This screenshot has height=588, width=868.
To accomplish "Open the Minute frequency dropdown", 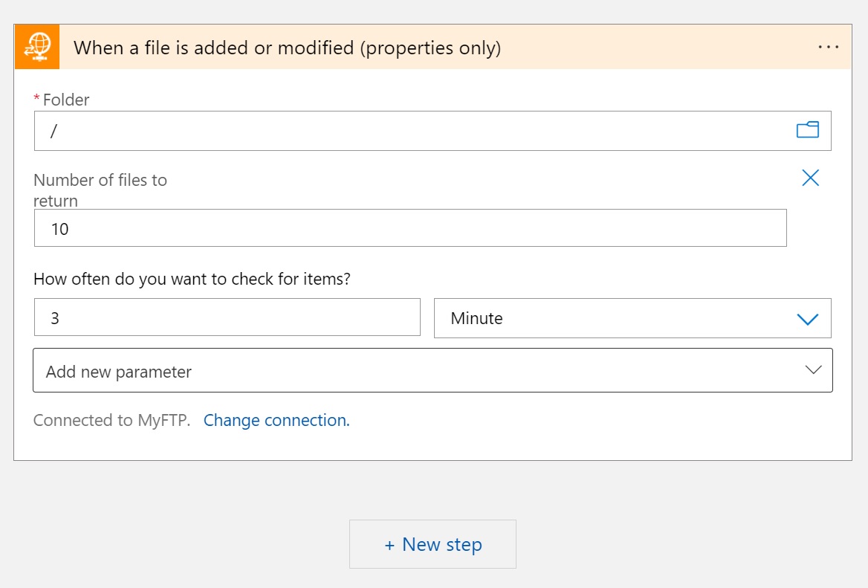I will pyautogui.click(x=617, y=318).
